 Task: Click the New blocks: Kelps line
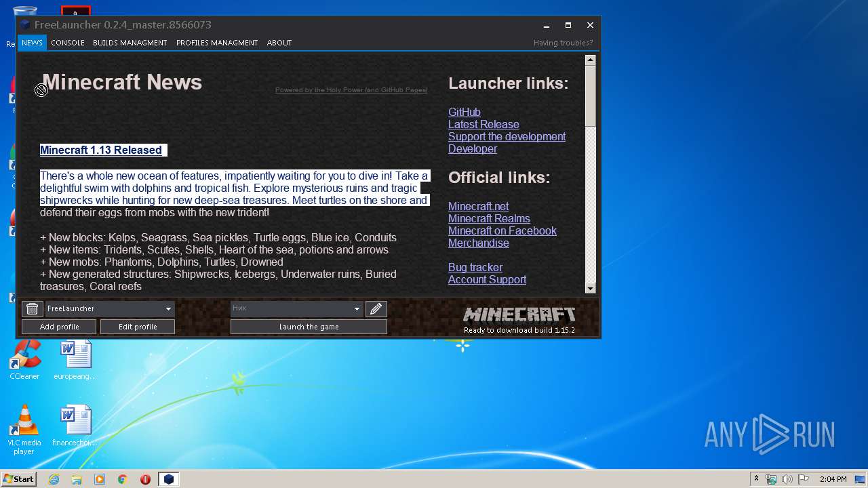[x=218, y=238]
